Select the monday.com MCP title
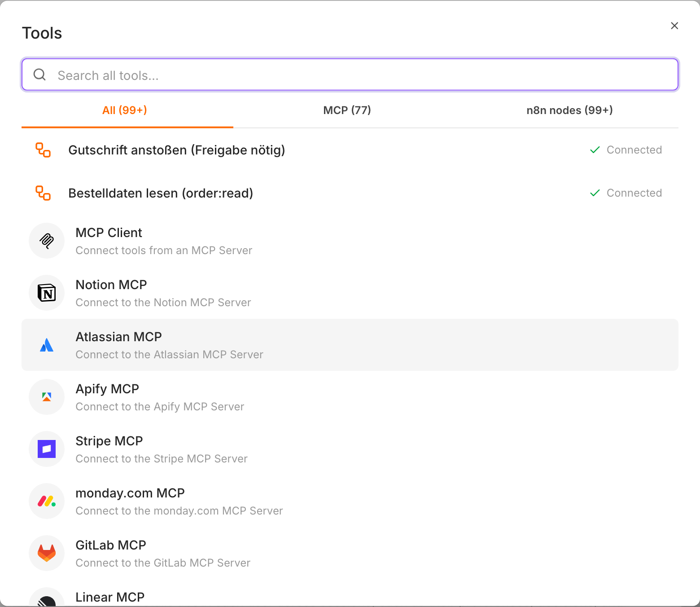This screenshot has width=700, height=607. pos(130,493)
